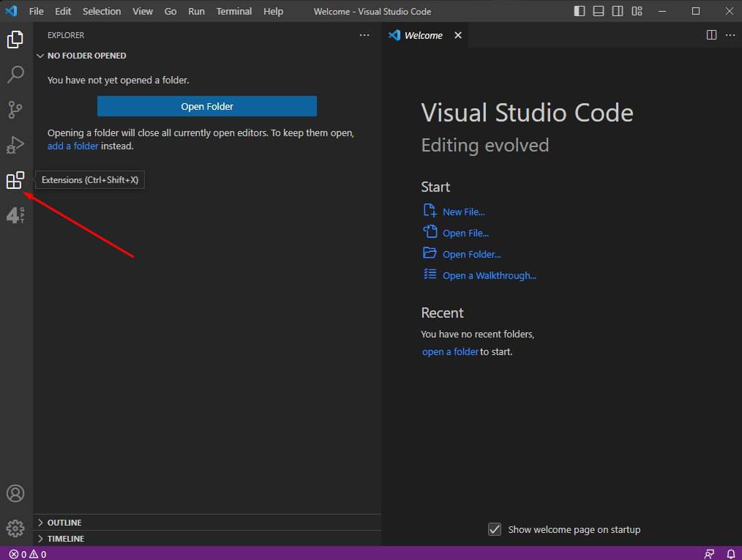This screenshot has height=560, width=742.
Task: Click the errors and warnings status indicator
Action: (28, 554)
